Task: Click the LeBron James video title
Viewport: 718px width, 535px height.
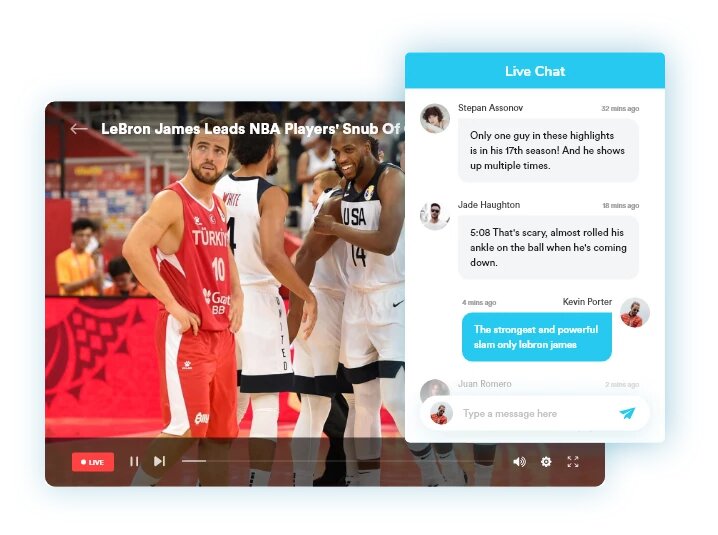Action: click(250, 129)
